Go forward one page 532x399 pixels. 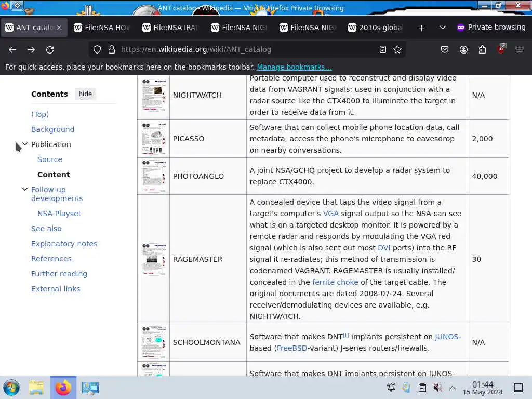click(x=31, y=49)
